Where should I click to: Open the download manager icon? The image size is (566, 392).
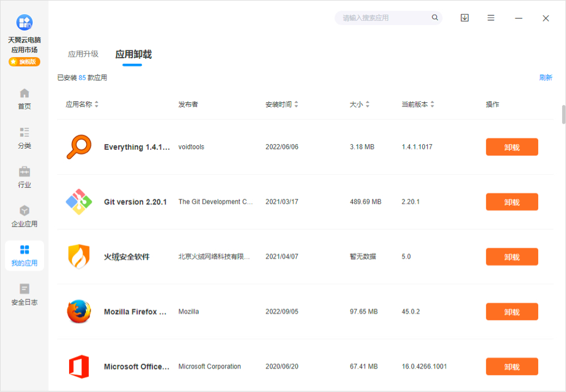click(464, 18)
